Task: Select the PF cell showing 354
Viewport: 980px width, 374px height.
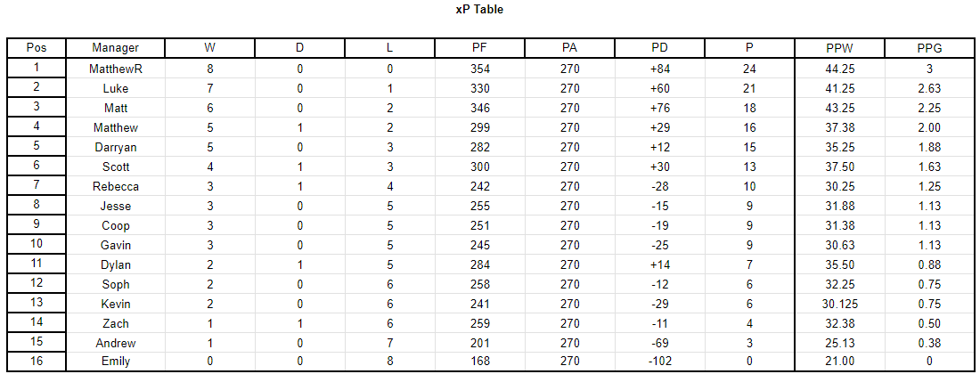Action: coord(479,69)
